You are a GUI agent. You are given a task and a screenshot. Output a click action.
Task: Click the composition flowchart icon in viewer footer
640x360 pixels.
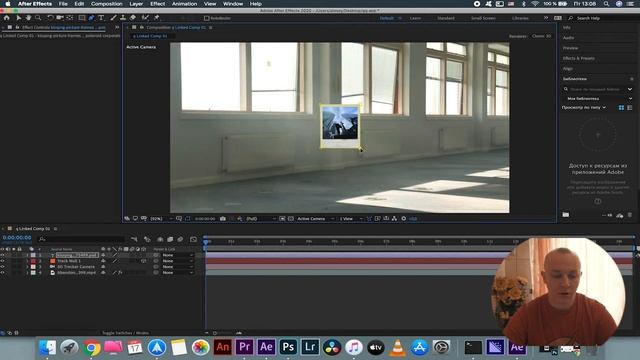pos(394,219)
